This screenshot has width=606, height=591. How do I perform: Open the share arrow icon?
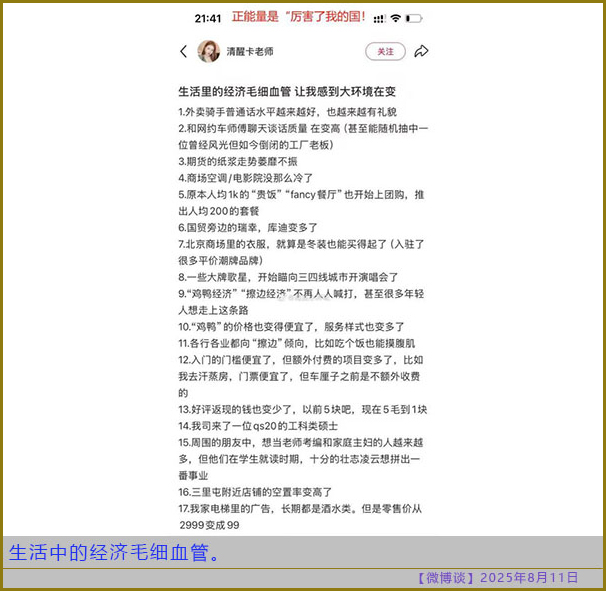click(x=421, y=51)
